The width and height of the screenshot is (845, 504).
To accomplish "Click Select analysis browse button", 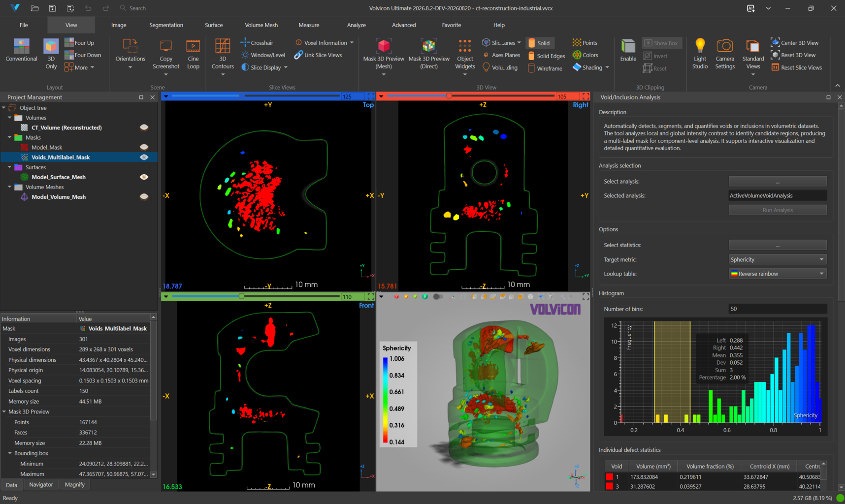I will click(777, 182).
